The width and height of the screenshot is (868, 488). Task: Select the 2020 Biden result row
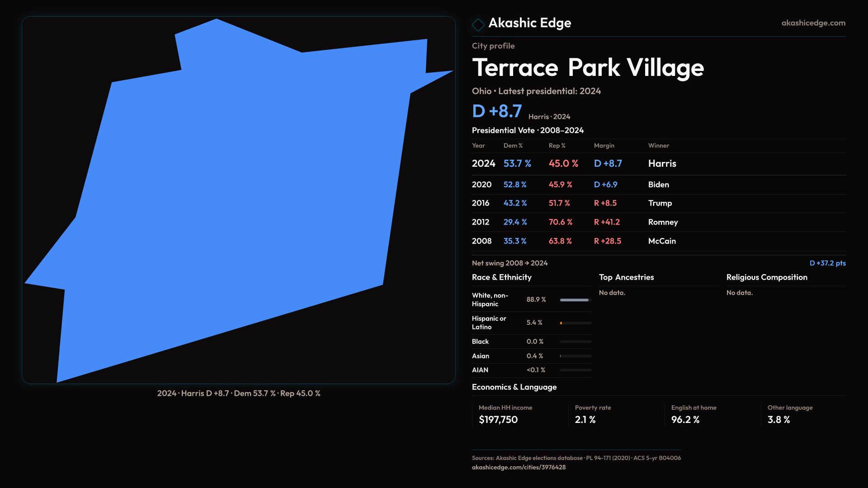click(658, 185)
